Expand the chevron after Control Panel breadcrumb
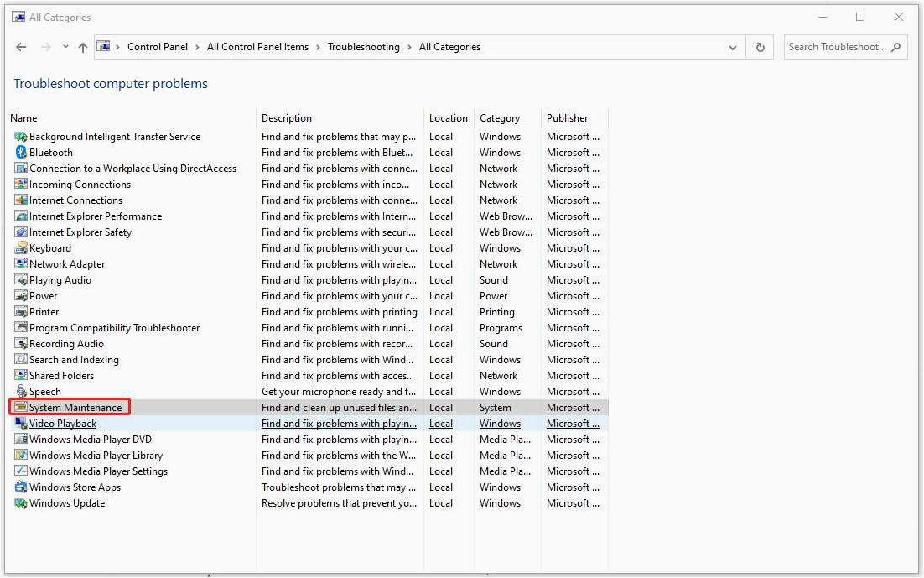The image size is (924, 578). point(197,47)
